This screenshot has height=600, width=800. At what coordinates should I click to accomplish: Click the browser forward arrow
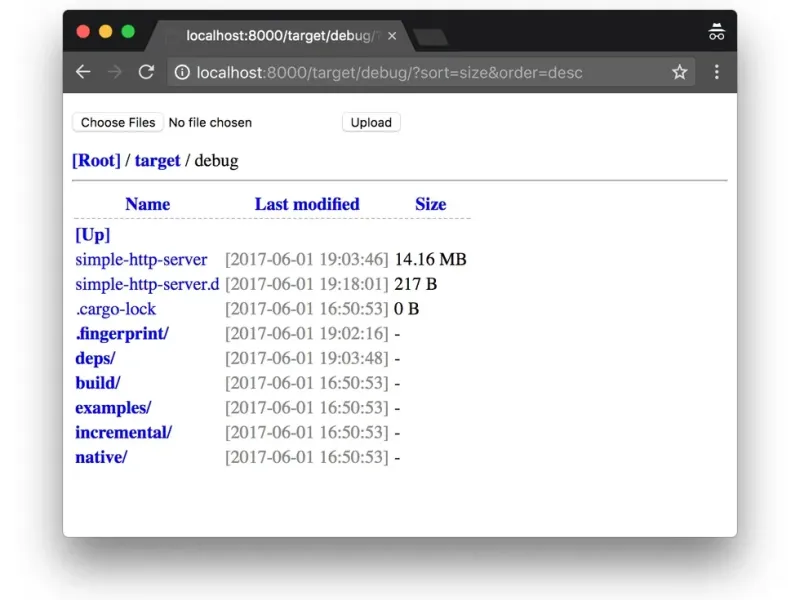click(x=115, y=72)
